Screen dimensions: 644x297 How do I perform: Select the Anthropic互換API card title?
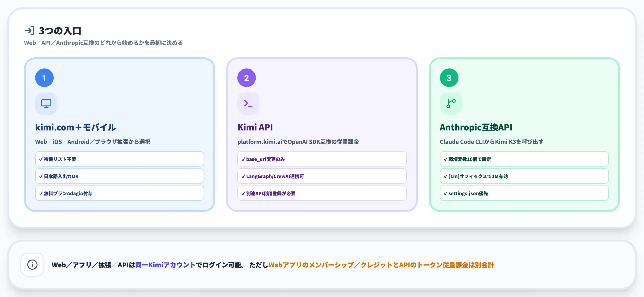[476, 127]
